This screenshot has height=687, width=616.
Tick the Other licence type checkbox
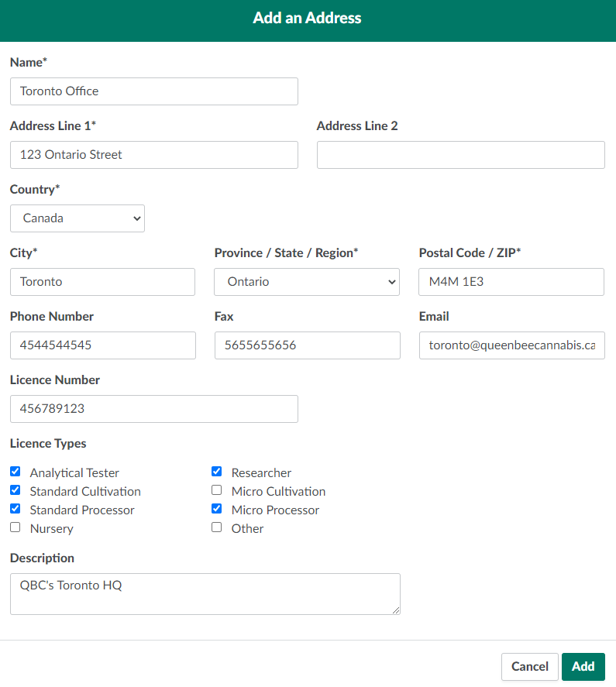point(216,527)
